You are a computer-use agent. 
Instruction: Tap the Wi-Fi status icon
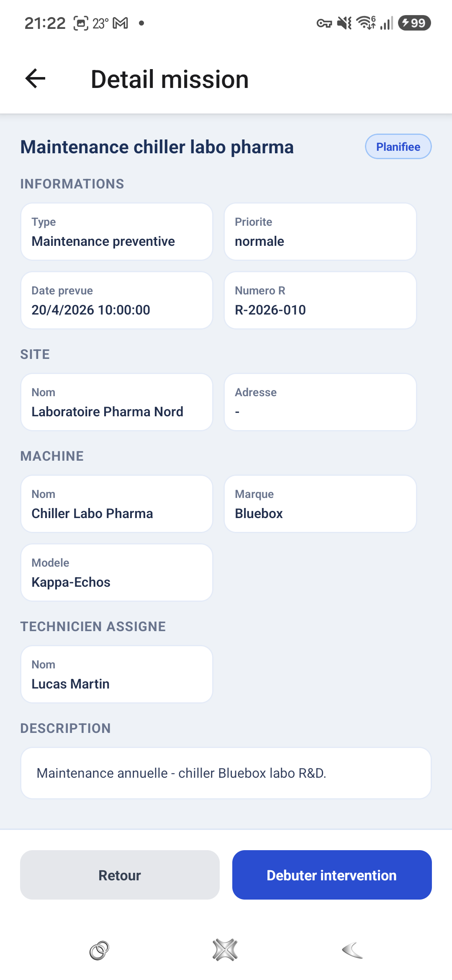pos(366,23)
